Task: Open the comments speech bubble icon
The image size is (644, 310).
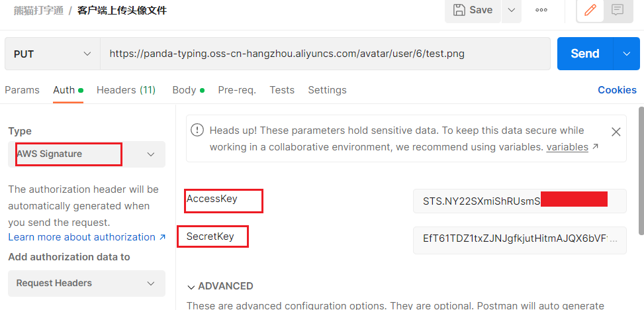Action: (618, 10)
